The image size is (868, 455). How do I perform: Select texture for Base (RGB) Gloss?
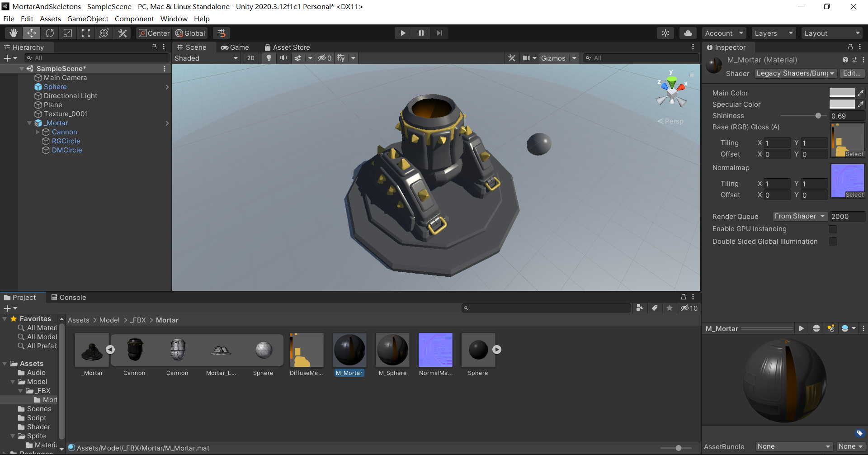(854, 154)
